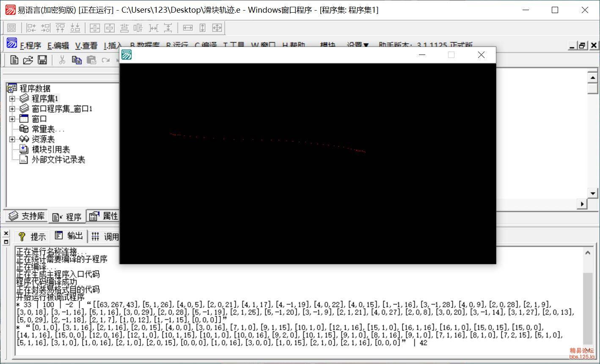Image resolution: width=600 pixels, height=364 pixels.
Task: Open the F.程序 menu
Action: click(x=30, y=46)
